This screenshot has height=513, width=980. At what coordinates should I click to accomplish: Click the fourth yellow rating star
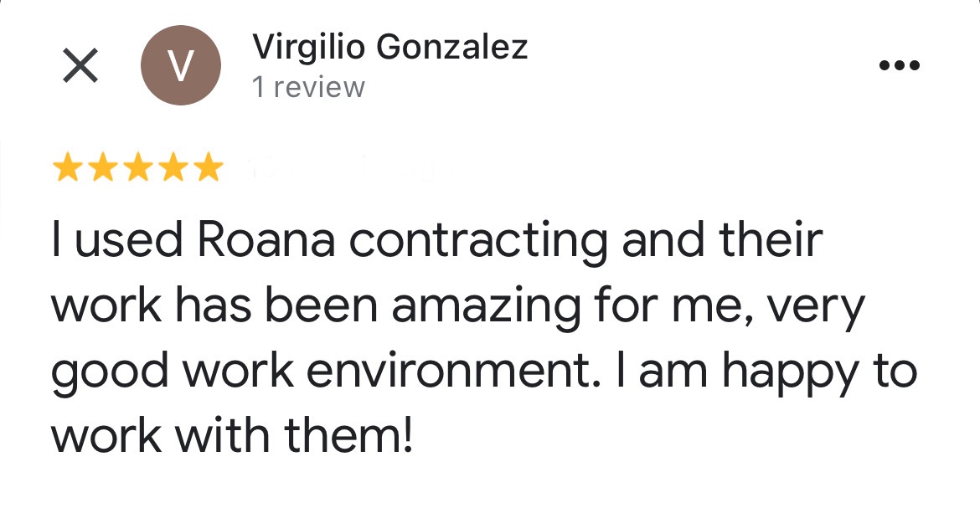173,169
